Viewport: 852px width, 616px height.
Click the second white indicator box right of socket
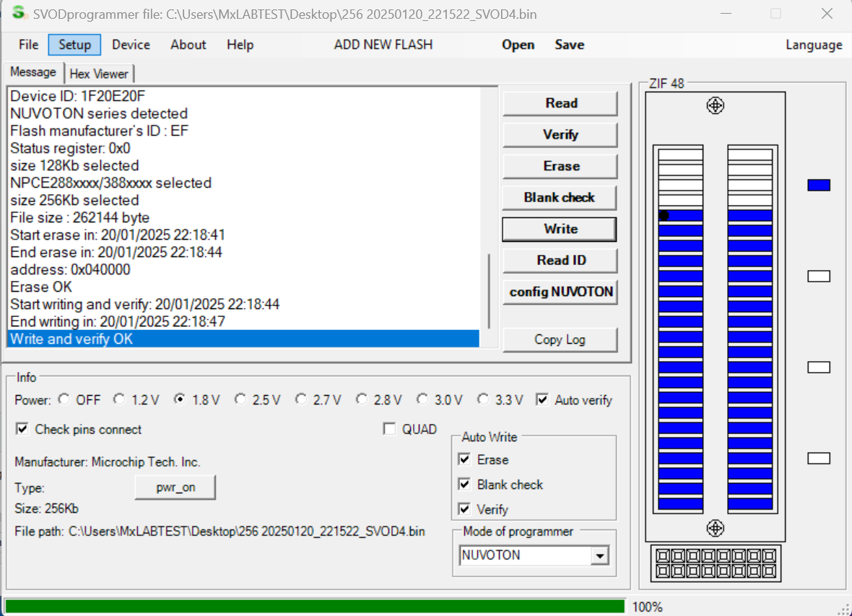818,368
